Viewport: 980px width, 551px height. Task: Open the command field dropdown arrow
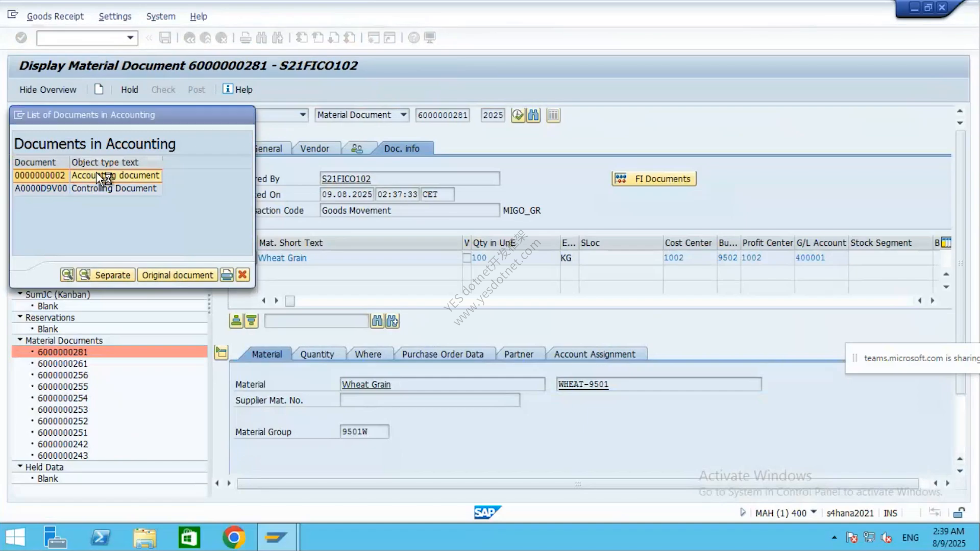130,38
